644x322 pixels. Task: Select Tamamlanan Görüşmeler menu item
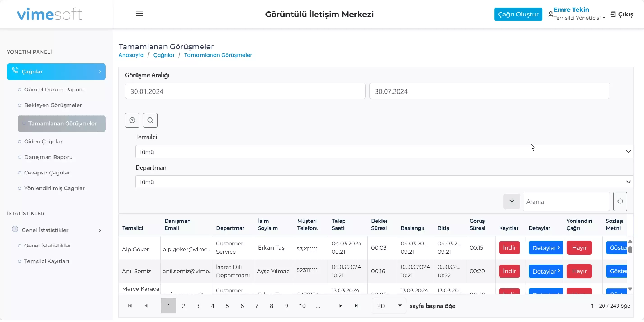(x=62, y=123)
